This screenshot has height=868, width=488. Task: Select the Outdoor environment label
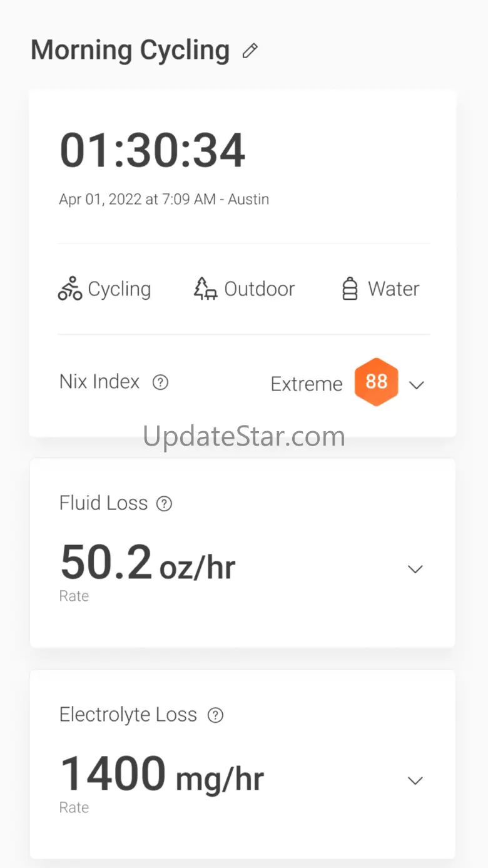click(260, 289)
